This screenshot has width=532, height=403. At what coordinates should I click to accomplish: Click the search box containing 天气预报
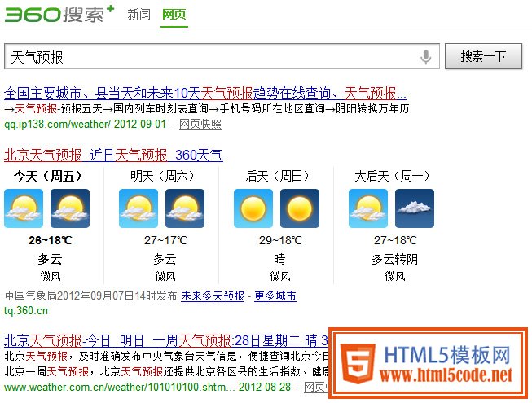point(222,57)
